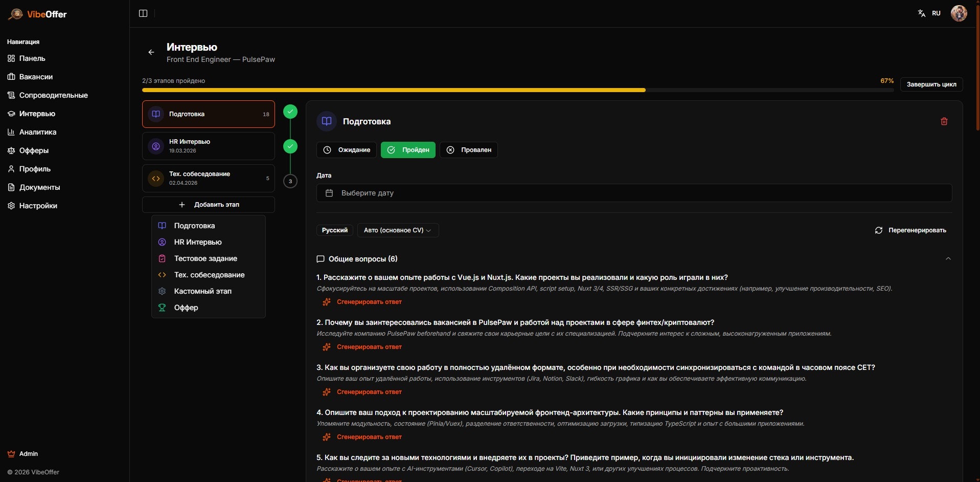Choose HR Интервью in add-stage menu
Viewport: 980px width, 482px height.
pos(209,242)
